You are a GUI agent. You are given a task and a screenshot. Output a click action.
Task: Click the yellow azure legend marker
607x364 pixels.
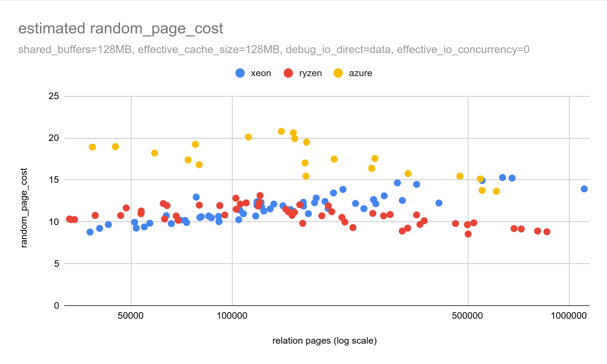[x=338, y=73]
